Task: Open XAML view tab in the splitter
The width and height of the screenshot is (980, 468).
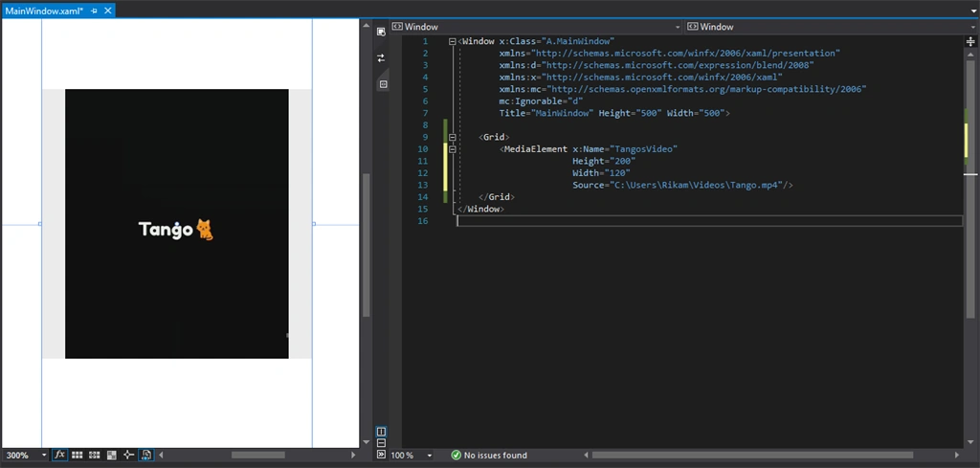Action: pos(383,83)
